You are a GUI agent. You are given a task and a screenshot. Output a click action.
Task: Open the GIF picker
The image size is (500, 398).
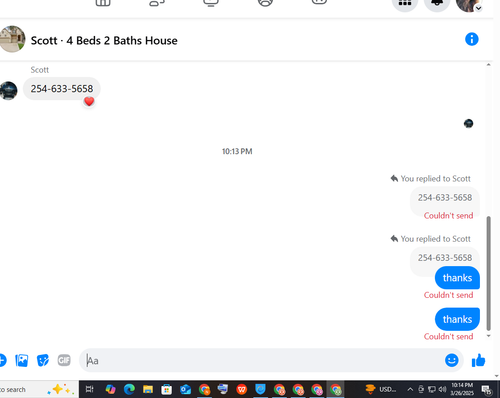64,360
